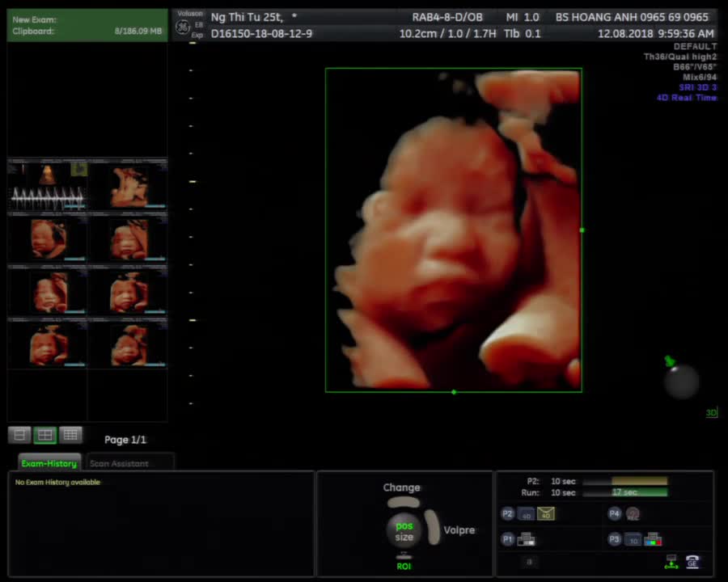This screenshot has height=582, width=728.
Task: Click the ROI trackball label
Action: [404, 566]
